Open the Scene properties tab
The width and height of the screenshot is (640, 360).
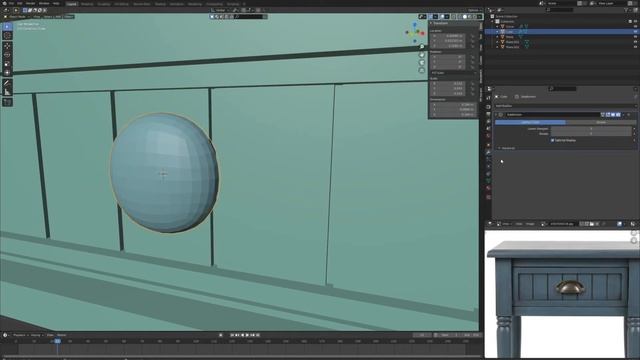pos(488,128)
